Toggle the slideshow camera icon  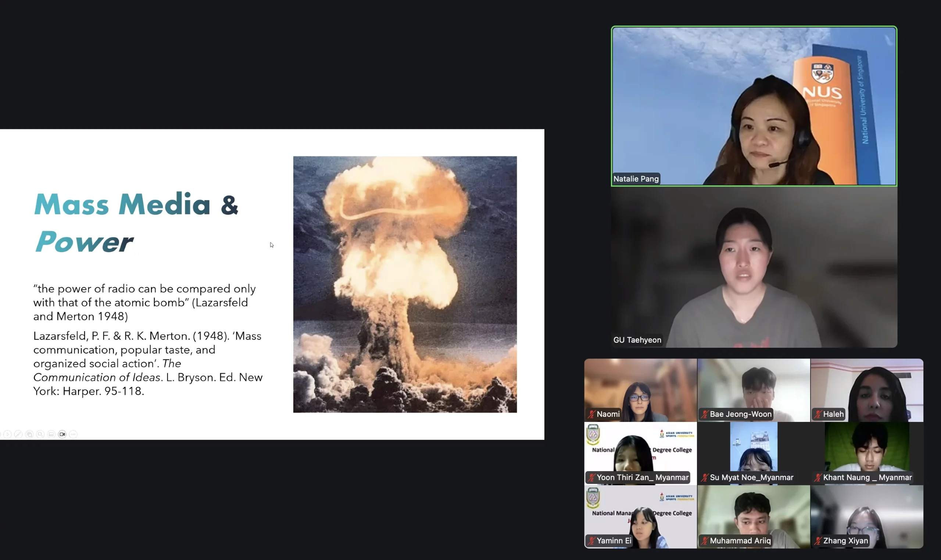[x=62, y=434]
